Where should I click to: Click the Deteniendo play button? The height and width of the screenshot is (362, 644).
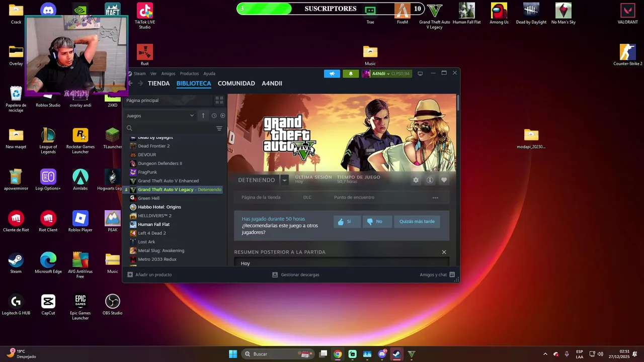[257, 180]
